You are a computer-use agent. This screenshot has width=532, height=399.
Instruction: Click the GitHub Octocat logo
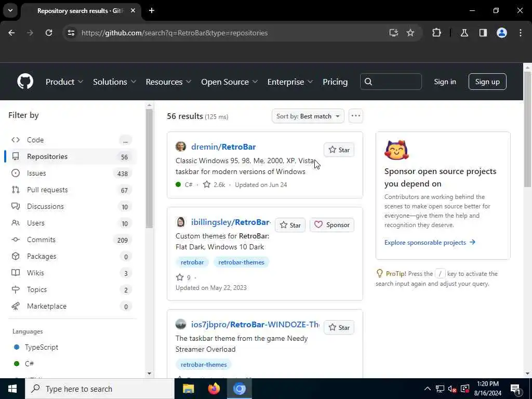click(x=25, y=82)
